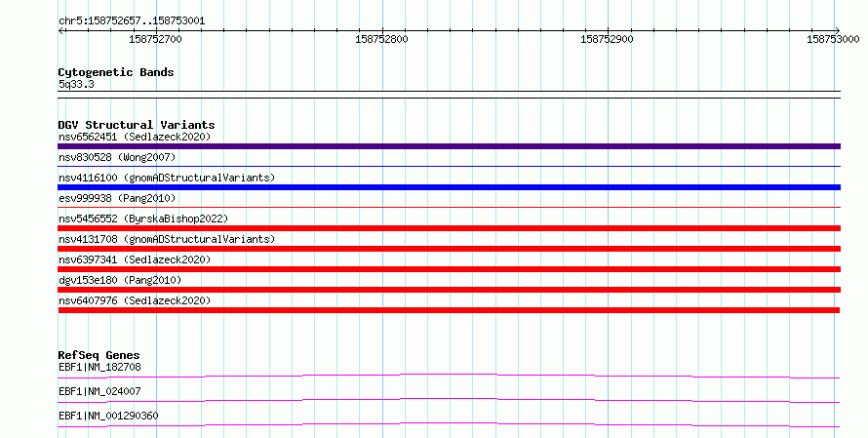Click the thin blue line under nsv830528

pyautogui.click(x=449, y=166)
